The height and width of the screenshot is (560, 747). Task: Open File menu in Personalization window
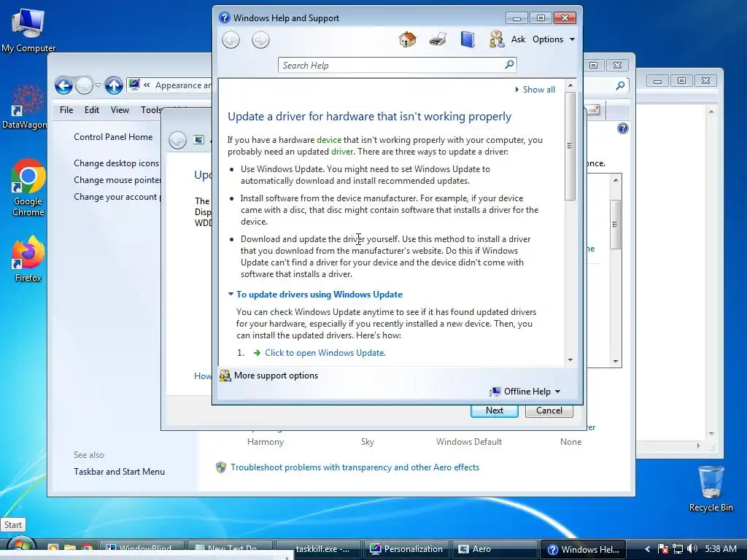point(66,110)
